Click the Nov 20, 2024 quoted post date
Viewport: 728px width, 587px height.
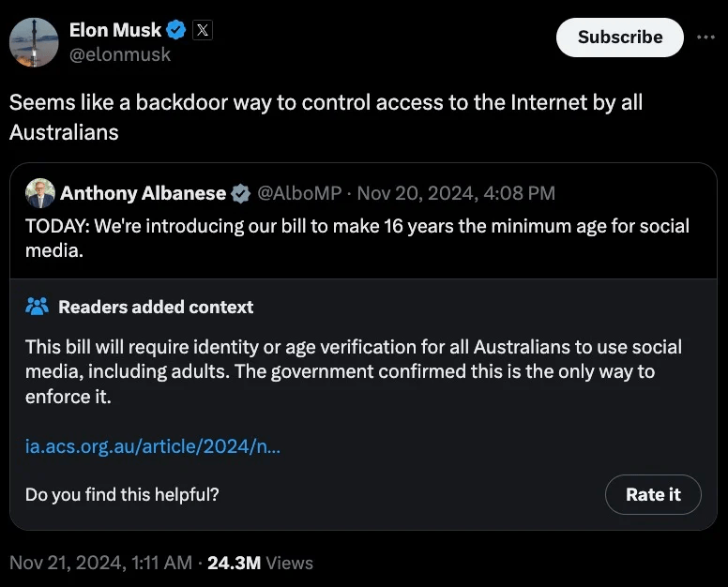click(x=456, y=193)
